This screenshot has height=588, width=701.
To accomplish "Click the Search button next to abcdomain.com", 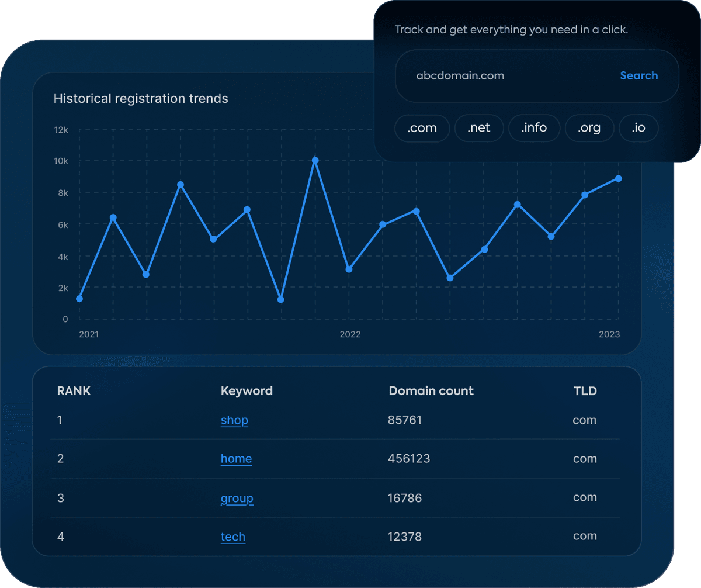I will 638,75.
